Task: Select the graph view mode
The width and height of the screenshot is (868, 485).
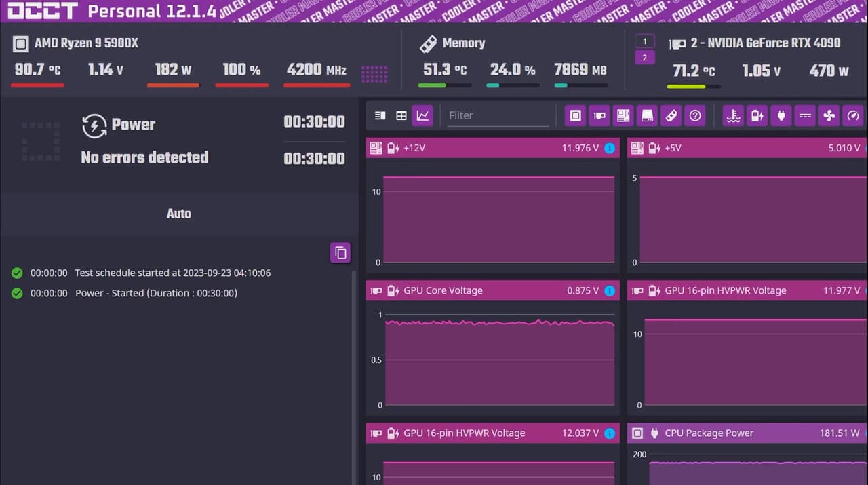Action: point(422,115)
